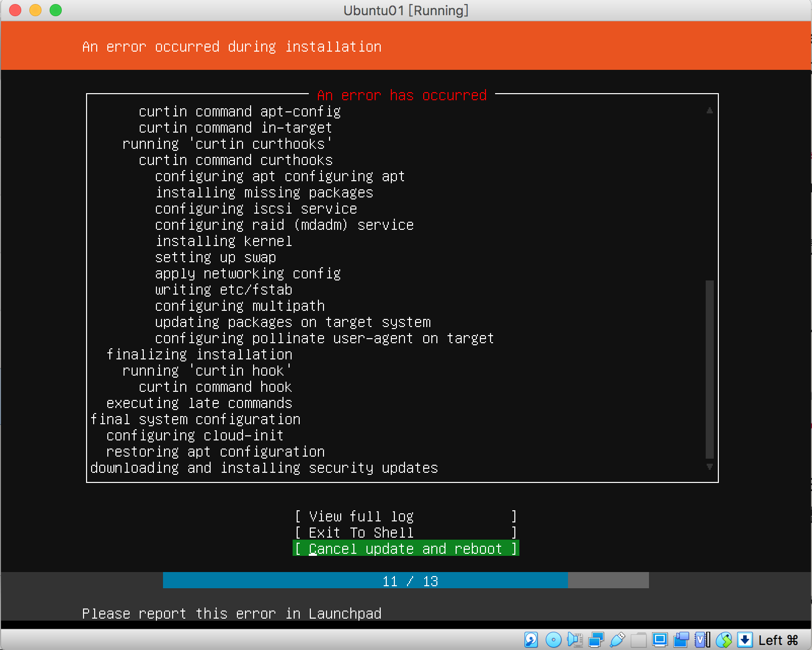This screenshot has height=650, width=812.
Task: Click the log scrollbar down arrow
Action: 710,467
